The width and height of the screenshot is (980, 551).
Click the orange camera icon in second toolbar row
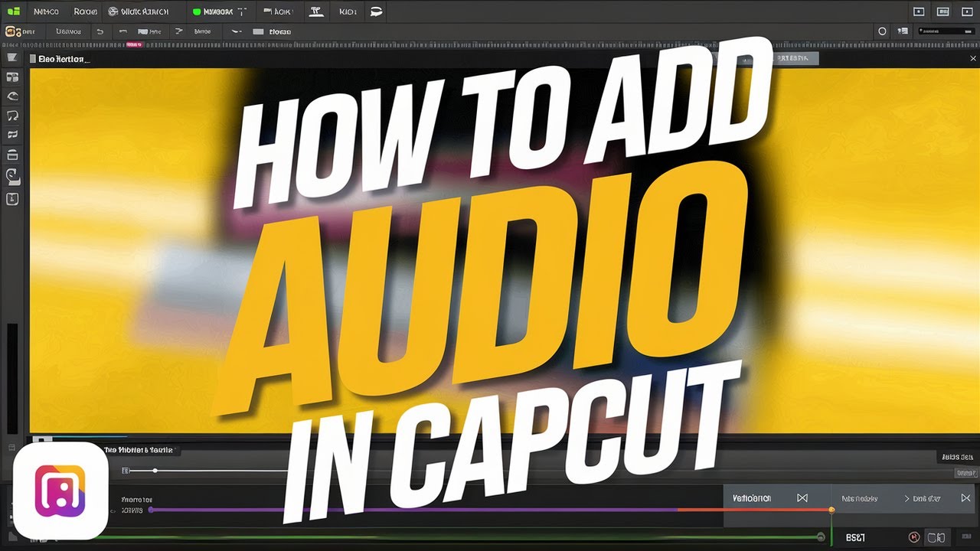(x=11, y=31)
